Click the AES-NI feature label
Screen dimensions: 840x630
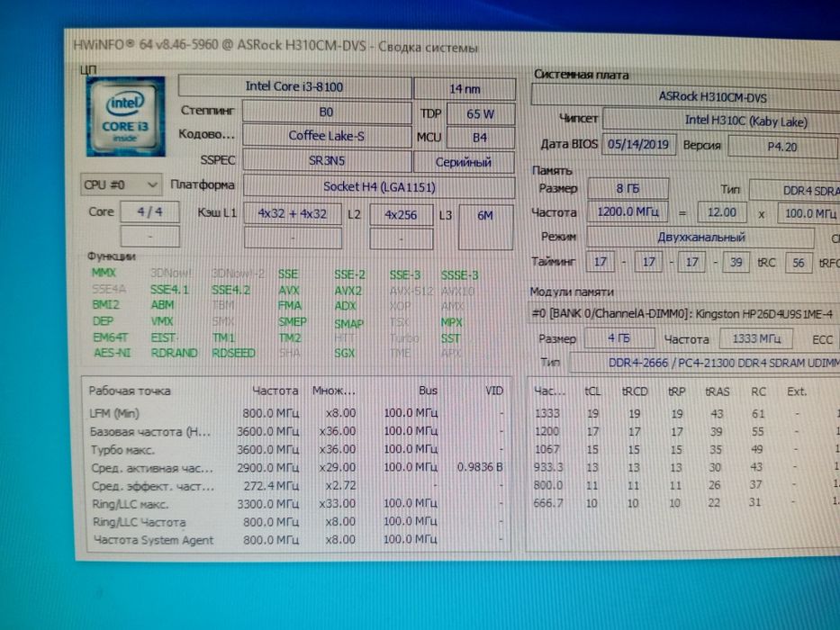[112, 353]
